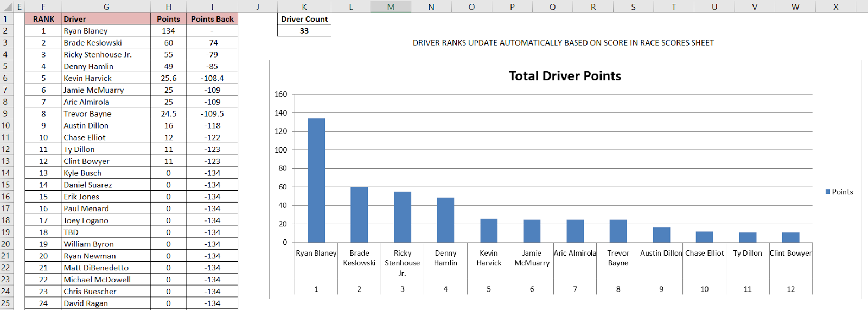868x310 pixels.
Task: Select the row 1 header
Action: [6, 19]
